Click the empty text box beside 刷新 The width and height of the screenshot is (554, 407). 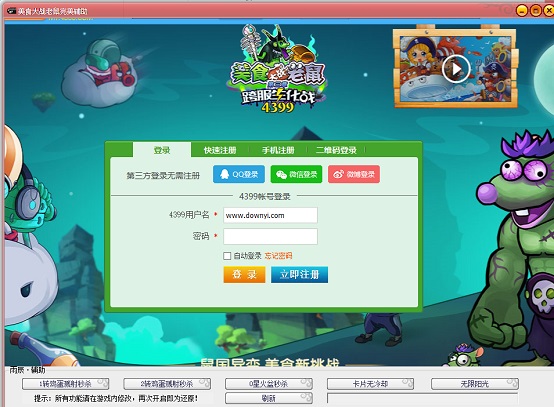pos(423,398)
